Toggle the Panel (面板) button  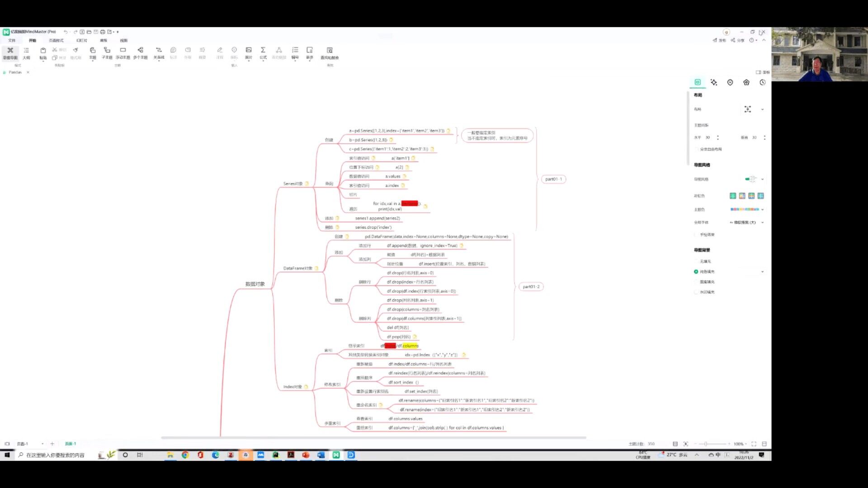(763, 72)
